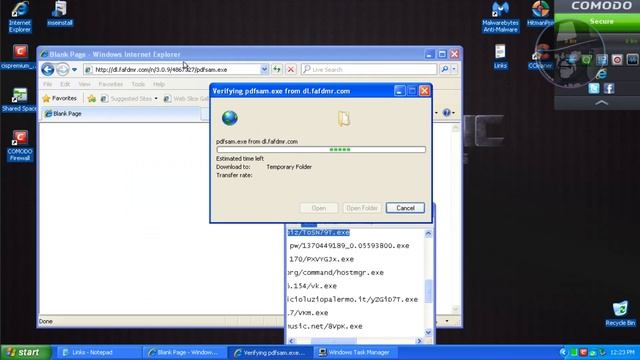Switch to Verifying pdfsam.exe taskbar item

[270, 352]
